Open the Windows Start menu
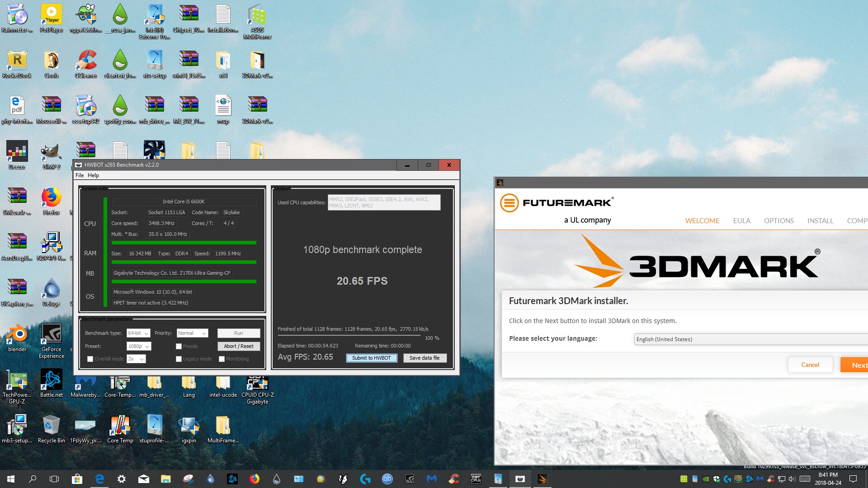This screenshot has height=488, width=868. coord(11,479)
